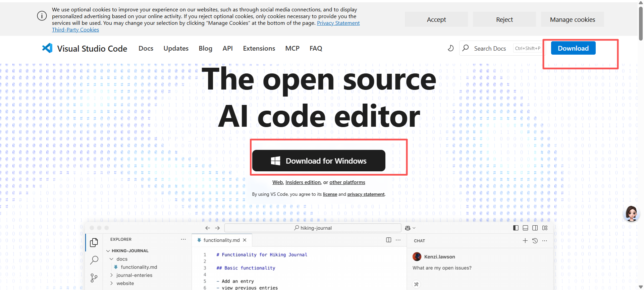The image size is (644, 290).
Task: Click "# Functionality for Hiking Journal" code line
Action: point(262,255)
